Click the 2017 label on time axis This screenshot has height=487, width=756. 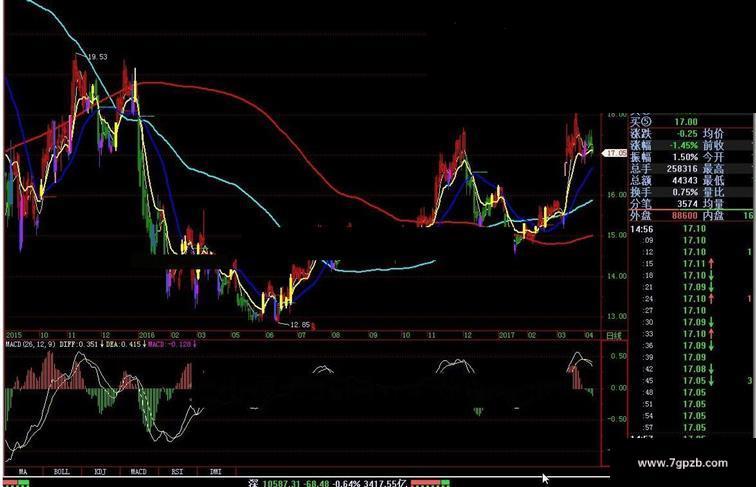click(506, 335)
